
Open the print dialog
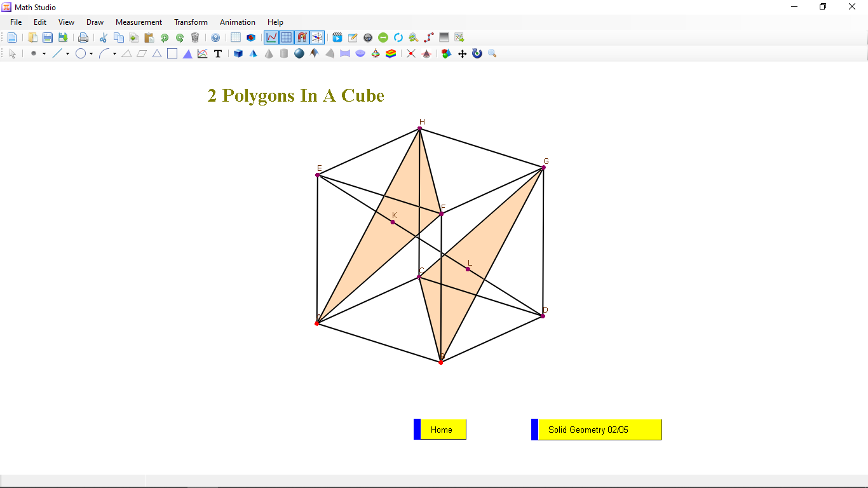83,37
